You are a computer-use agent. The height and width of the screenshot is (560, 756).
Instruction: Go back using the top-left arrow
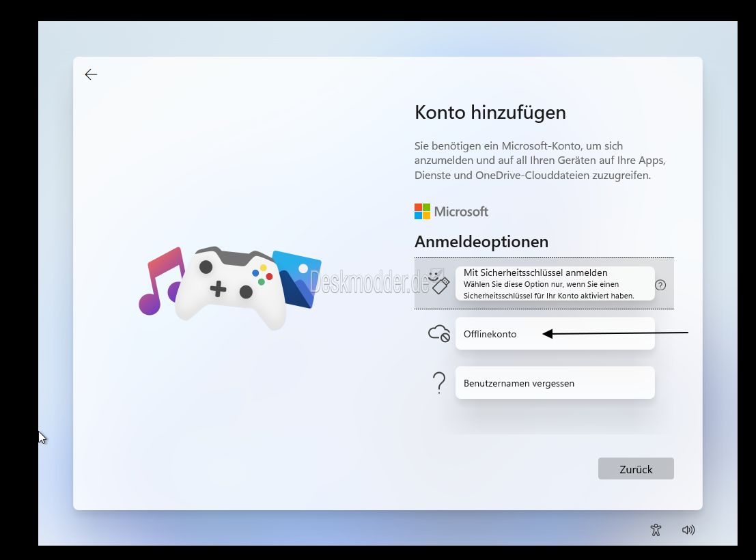point(91,74)
